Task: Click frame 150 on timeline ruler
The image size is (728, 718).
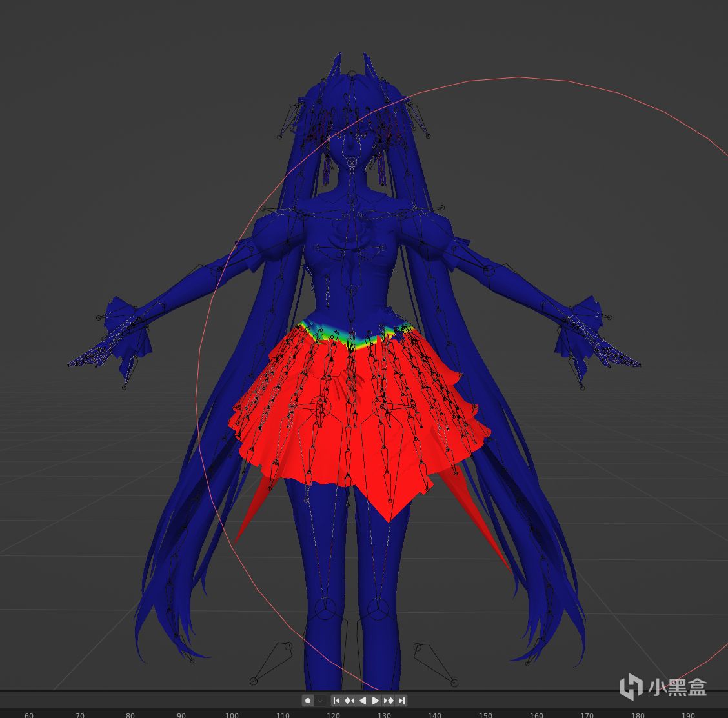Action: (485, 715)
